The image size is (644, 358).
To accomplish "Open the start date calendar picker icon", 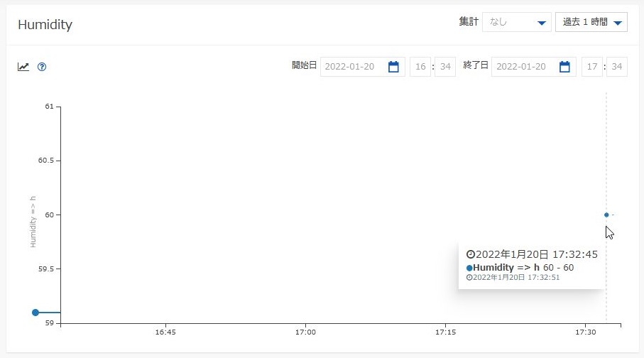I will pos(393,67).
